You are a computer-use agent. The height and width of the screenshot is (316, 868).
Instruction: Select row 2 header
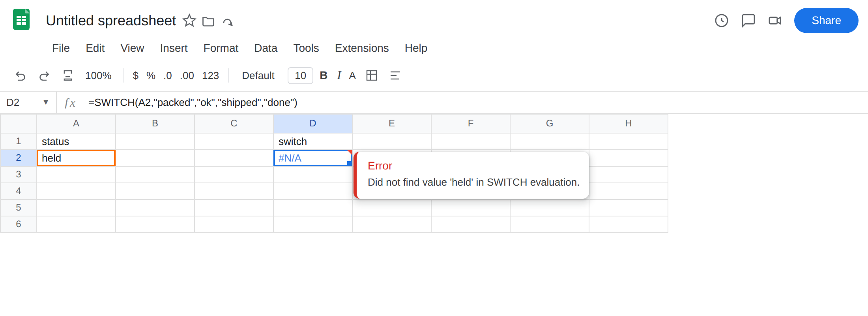click(x=19, y=158)
